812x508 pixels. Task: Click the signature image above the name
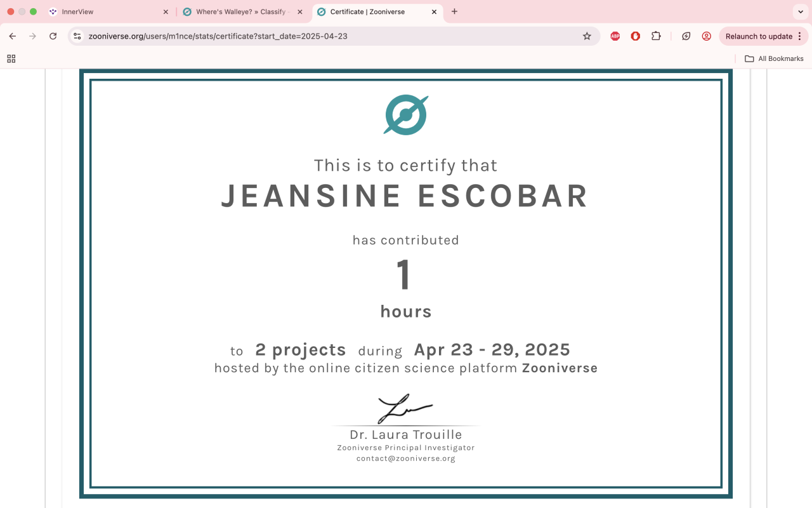[405, 409]
